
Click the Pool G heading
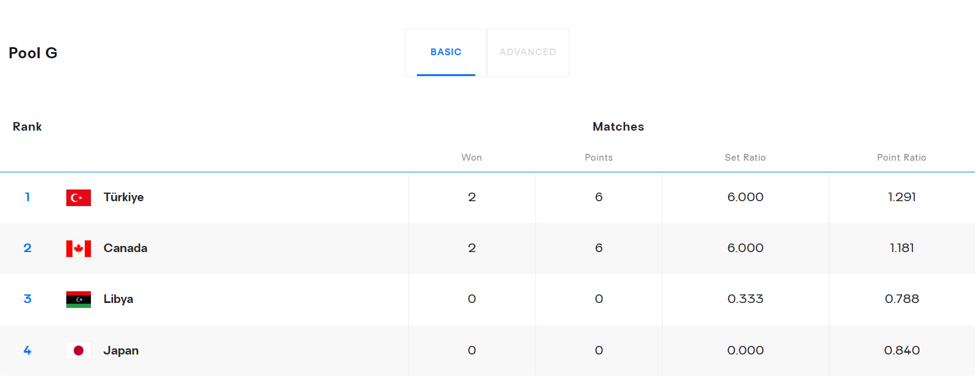[x=33, y=53]
